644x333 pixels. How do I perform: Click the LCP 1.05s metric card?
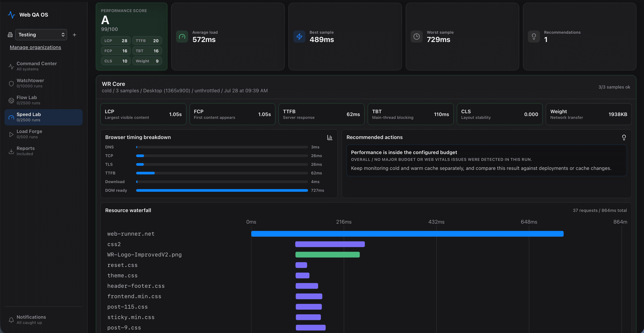click(143, 114)
